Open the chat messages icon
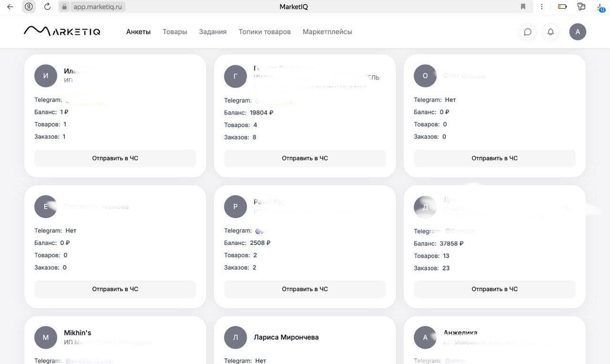 pyautogui.click(x=528, y=32)
